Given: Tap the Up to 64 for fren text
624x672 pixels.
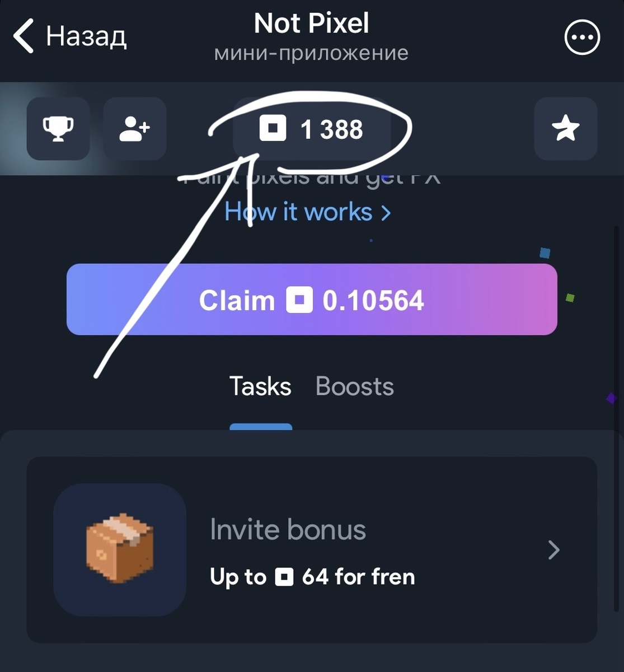Looking at the screenshot, I should (312, 577).
